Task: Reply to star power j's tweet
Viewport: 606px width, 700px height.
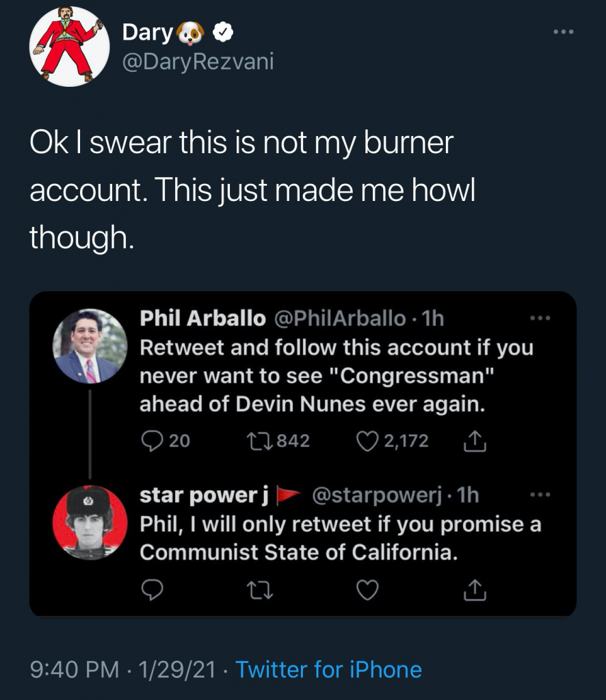Action: tap(151, 591)
